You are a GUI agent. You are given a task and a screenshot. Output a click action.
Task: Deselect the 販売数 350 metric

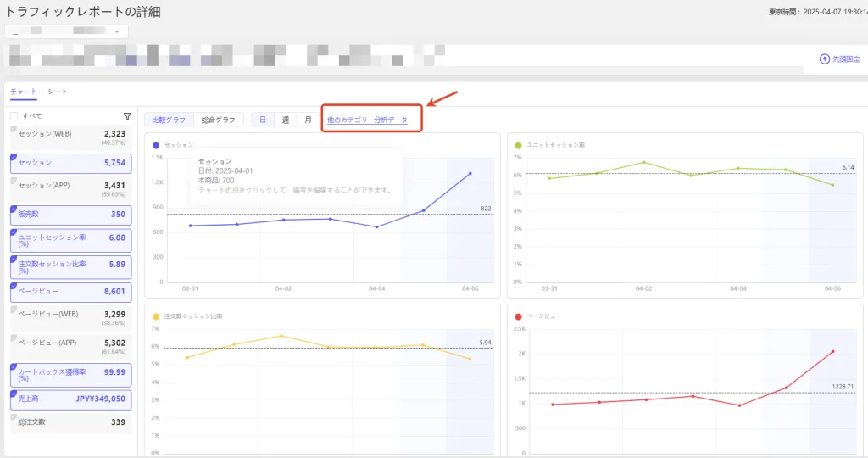click(x=71, y=215)
